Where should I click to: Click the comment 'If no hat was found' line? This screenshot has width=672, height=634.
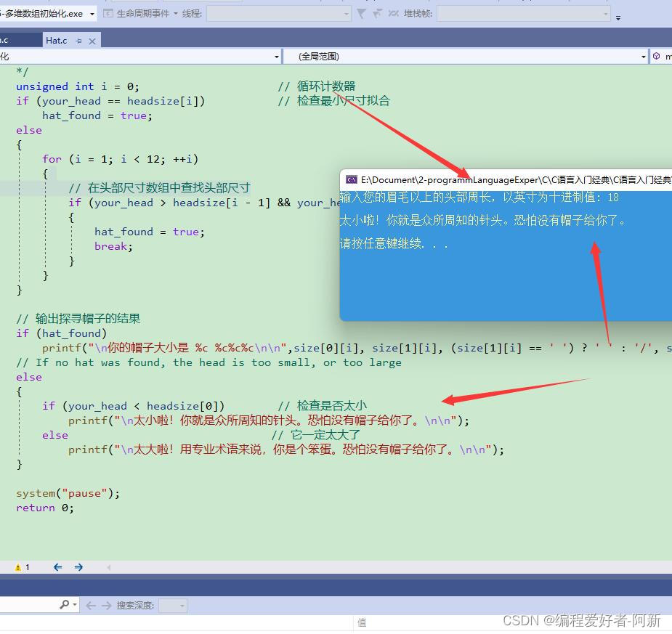coord(209,362)
